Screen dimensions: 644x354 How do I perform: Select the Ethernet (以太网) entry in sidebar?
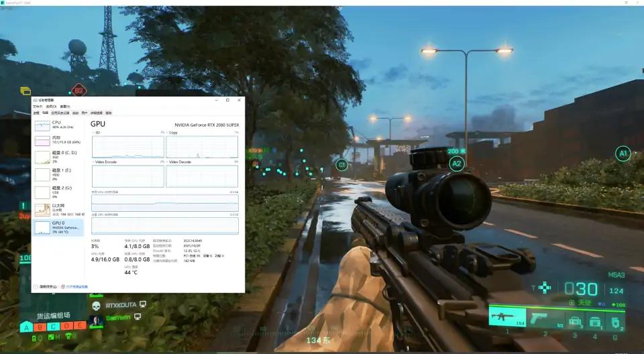point(58,209)
